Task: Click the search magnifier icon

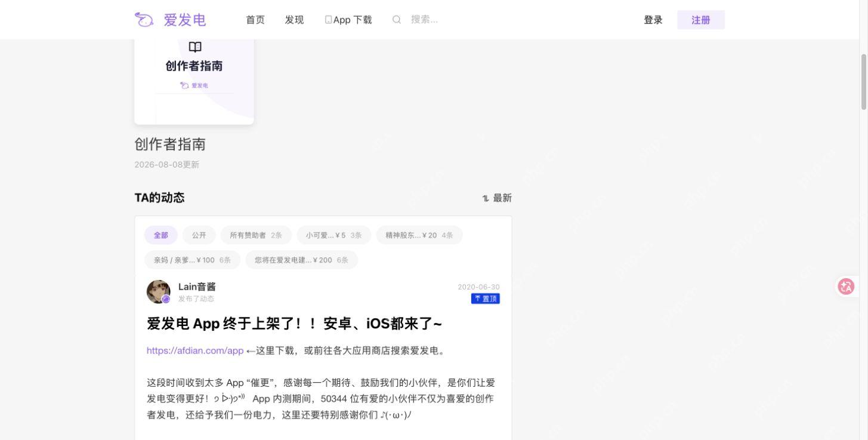Action: 397,20
